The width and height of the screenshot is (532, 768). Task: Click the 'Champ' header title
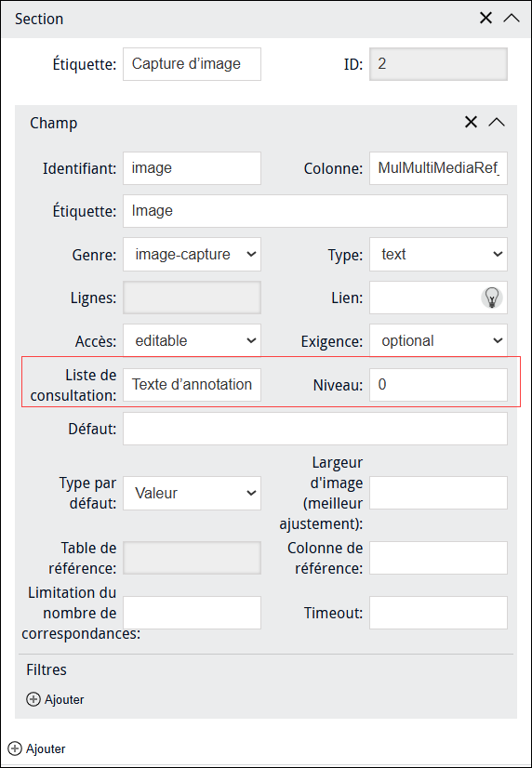pos(53,123)
